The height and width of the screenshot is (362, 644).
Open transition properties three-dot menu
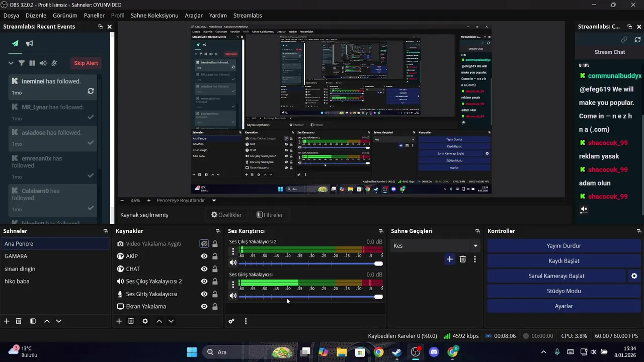(474, 259)
